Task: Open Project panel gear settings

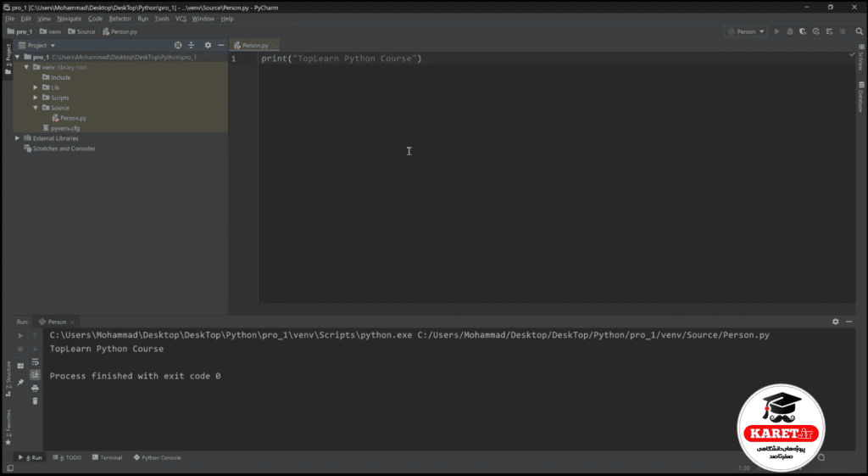Action: tap(209, 46)
